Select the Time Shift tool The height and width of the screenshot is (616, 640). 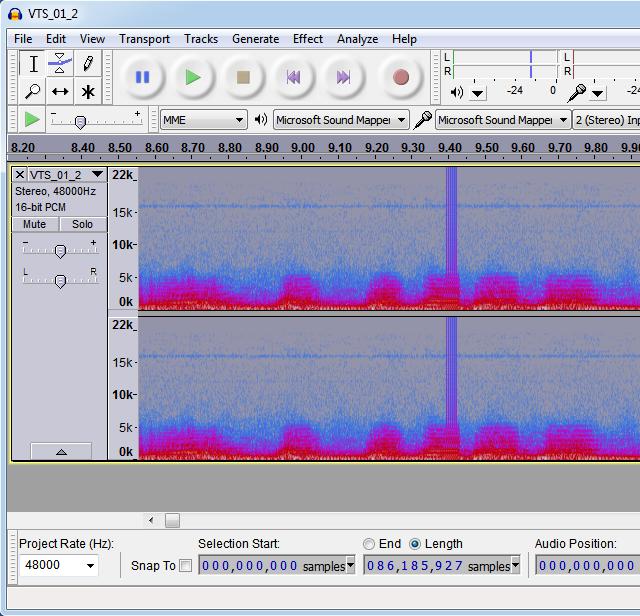pos(60,92)
